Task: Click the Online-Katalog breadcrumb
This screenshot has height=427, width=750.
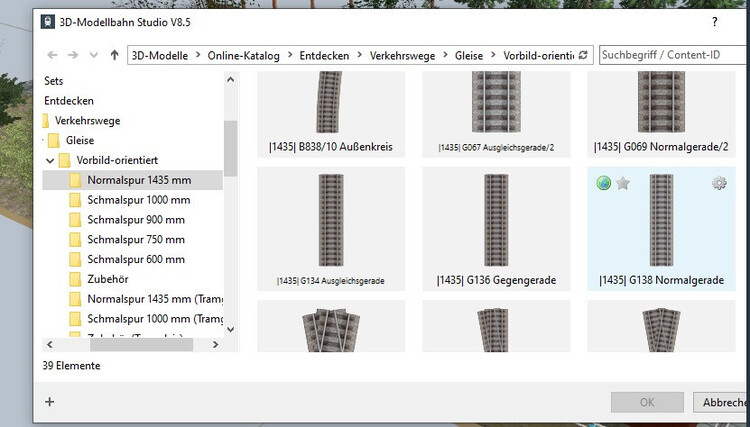Action: tap(243, 55)
